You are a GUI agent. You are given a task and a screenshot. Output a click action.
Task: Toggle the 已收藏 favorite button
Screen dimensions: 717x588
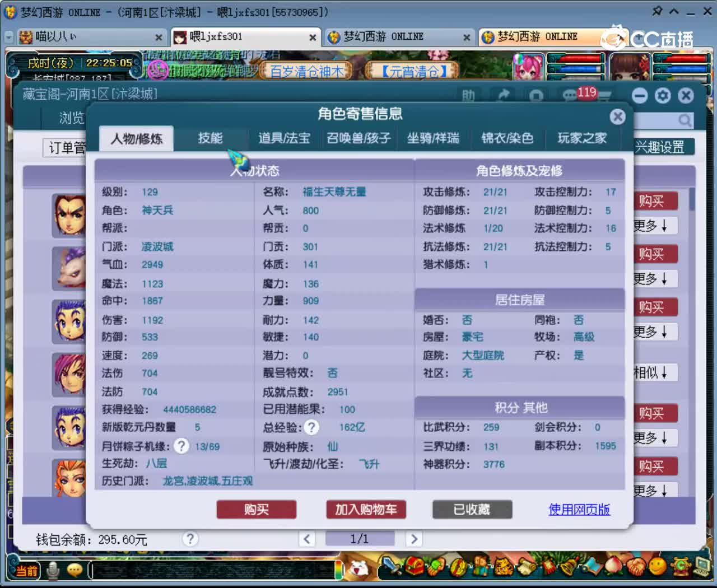coord(472,510)
